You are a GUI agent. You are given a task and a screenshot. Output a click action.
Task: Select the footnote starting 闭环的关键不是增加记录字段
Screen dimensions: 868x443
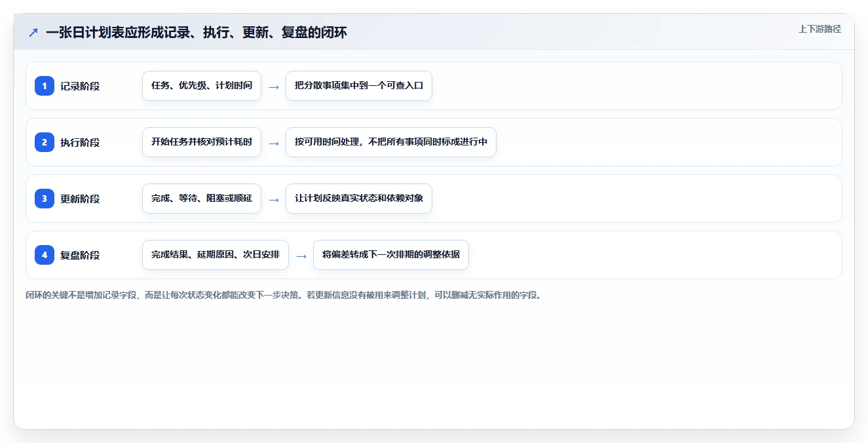[284, 295]
